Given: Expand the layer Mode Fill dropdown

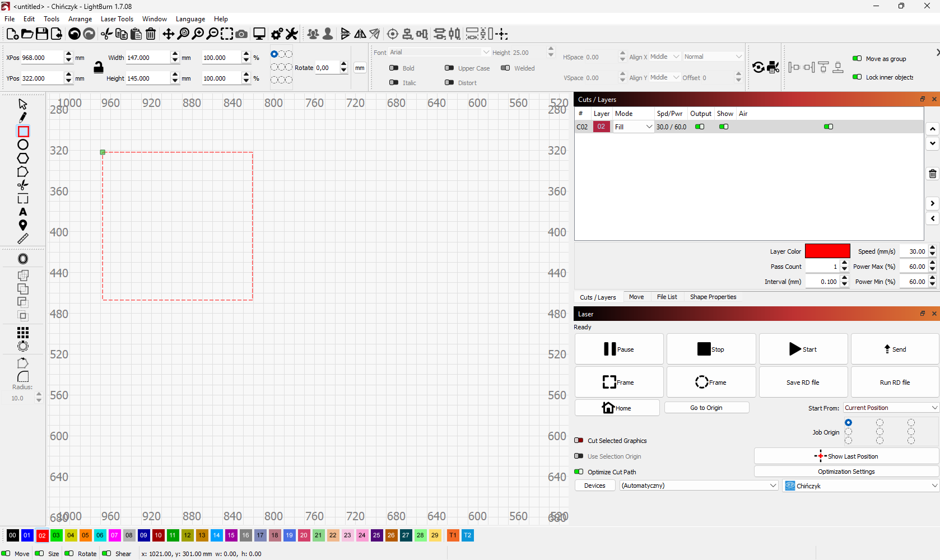Looking at the screenshot, I should [x=634, y=127].
